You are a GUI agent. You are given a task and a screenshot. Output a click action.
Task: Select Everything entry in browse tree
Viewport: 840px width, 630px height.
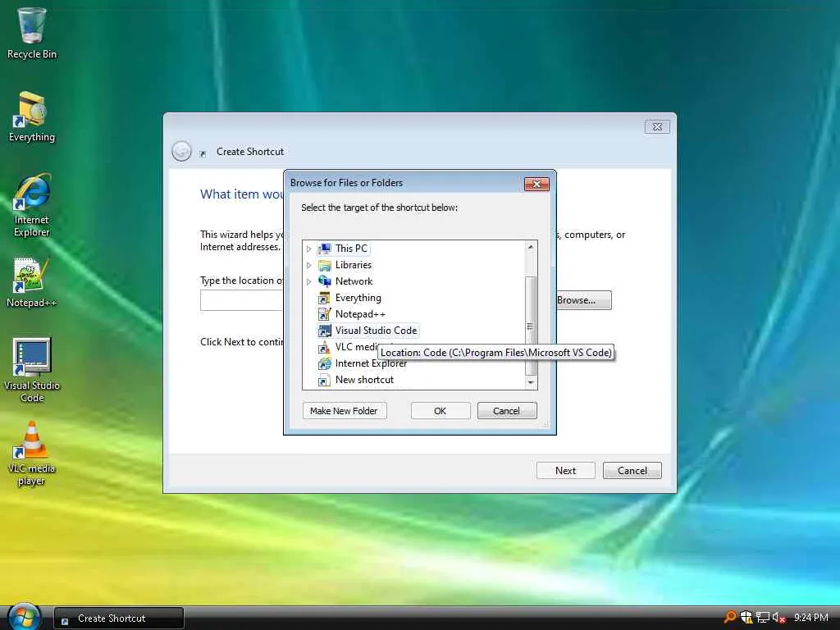pyautogui.click(x=358, y=298)
